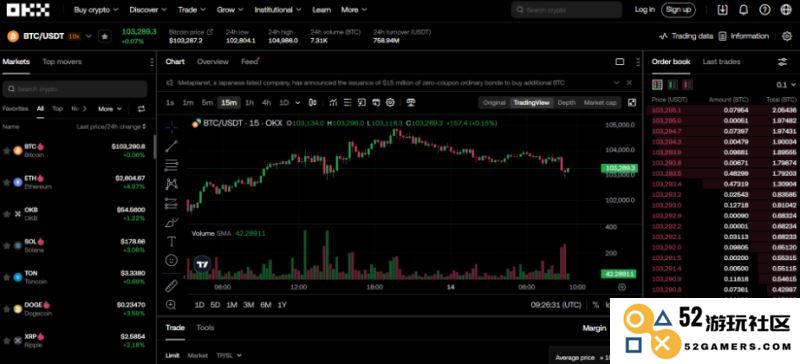Open the notifications bell
This screenshot has width=800, height=364.
click(743, 10)
